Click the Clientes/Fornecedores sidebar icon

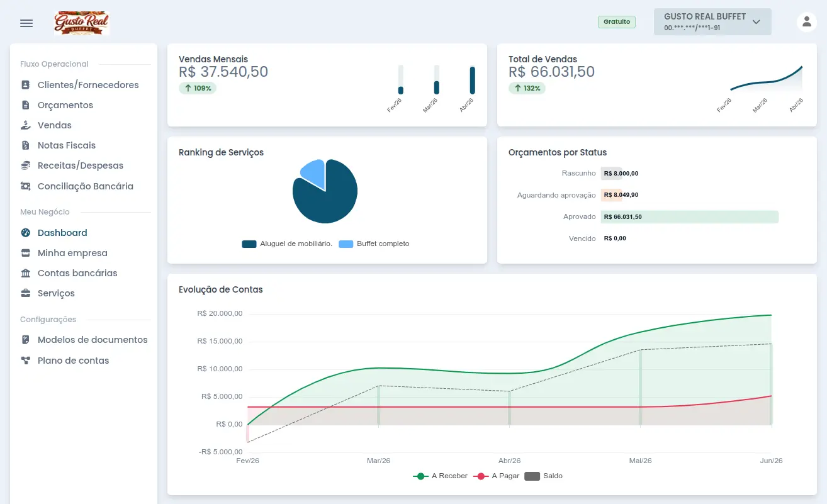pos(26,85)
